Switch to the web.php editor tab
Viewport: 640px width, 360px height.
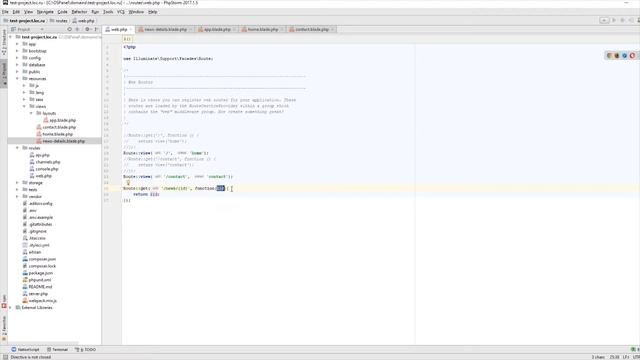(119, 29)
